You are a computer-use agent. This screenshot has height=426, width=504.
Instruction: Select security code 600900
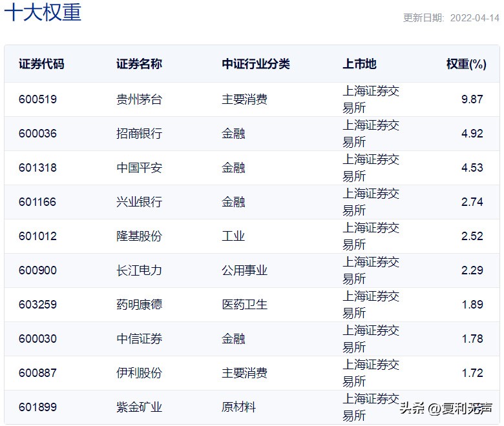pyautogui.click(x=37, y=270)
